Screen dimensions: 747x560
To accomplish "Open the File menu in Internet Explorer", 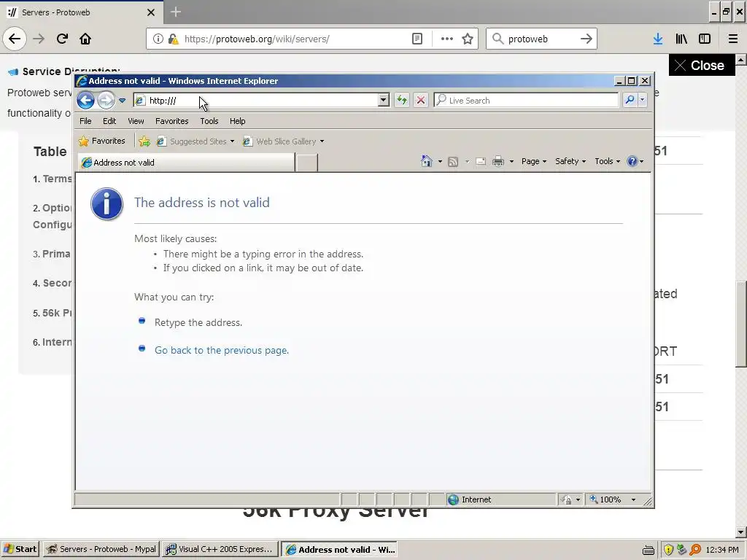I will point(85,121).
